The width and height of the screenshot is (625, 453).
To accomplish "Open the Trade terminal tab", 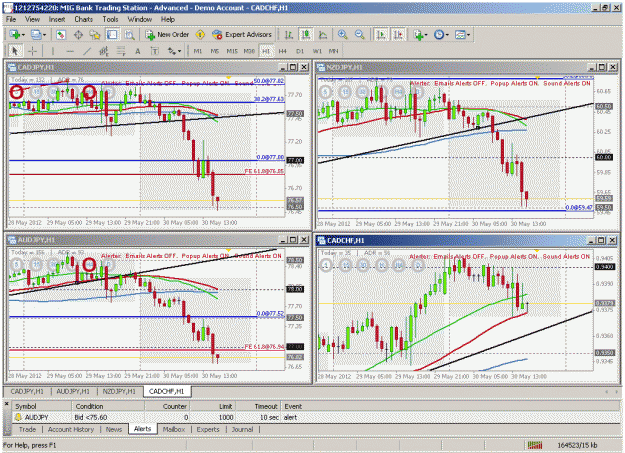I will 28,429.
